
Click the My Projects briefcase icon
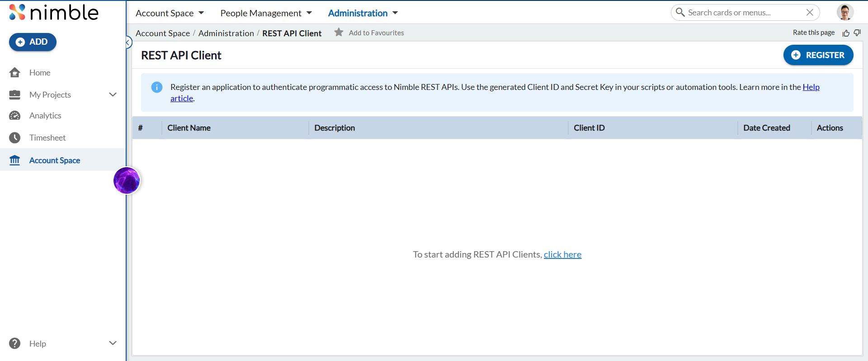pyautogui.click(x=15, y=94)
